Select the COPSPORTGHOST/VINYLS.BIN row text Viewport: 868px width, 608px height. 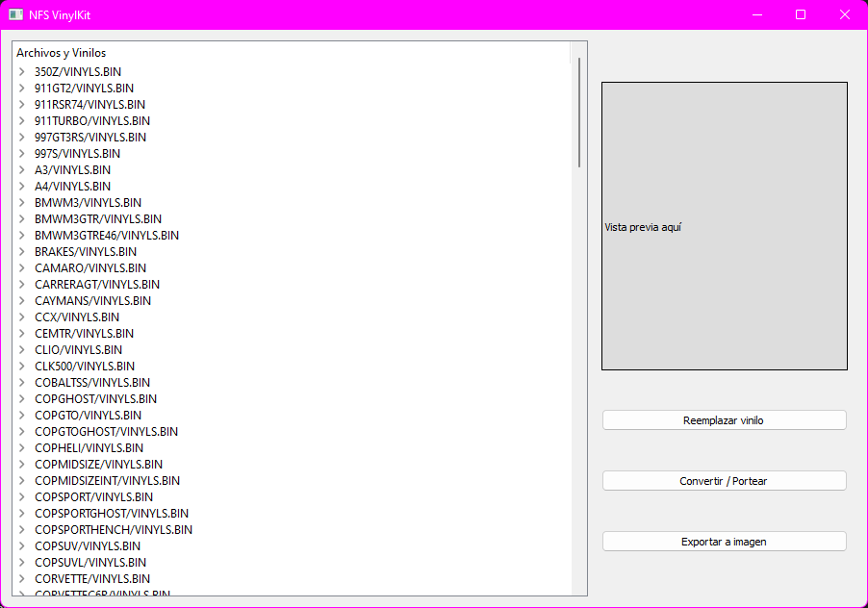112,513
